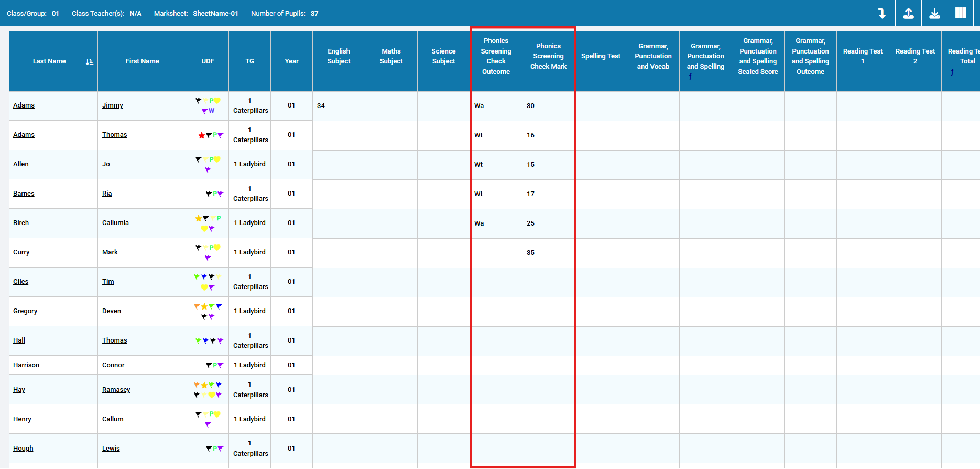Screen dimensions: 980x469
Task: Click the Gregory last name link
Action: point(25,311)
